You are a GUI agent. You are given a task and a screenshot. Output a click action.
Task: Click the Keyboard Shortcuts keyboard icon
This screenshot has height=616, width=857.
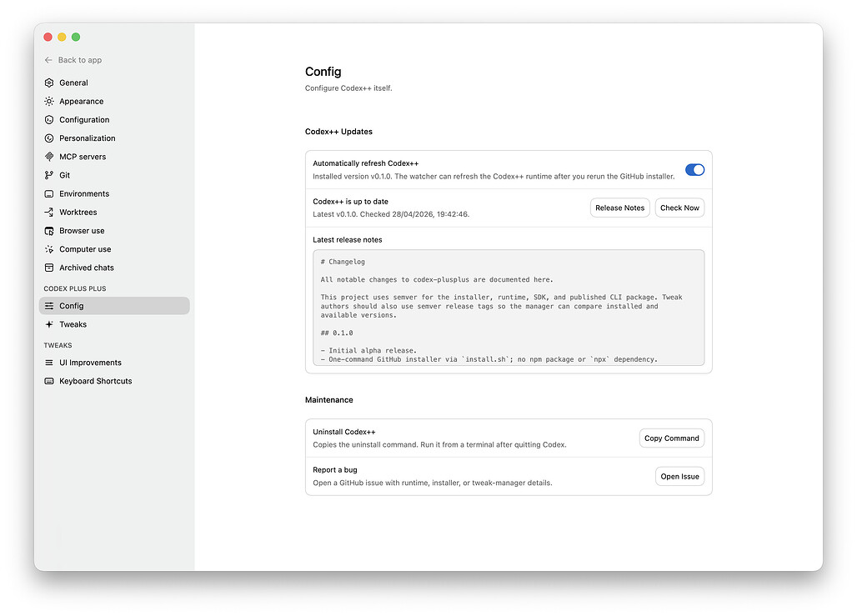point(49,381)
